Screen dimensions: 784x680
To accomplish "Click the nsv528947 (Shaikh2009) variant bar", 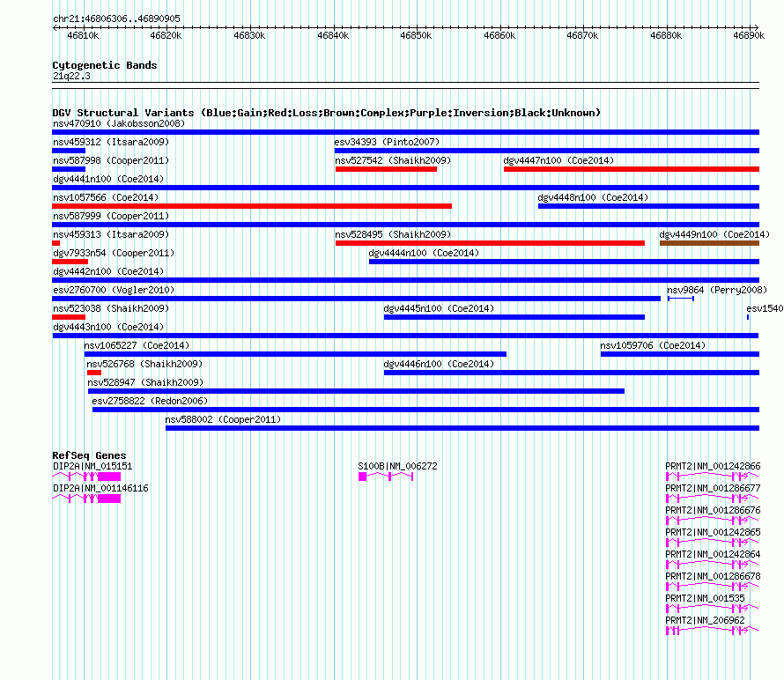I will point(356,391).
